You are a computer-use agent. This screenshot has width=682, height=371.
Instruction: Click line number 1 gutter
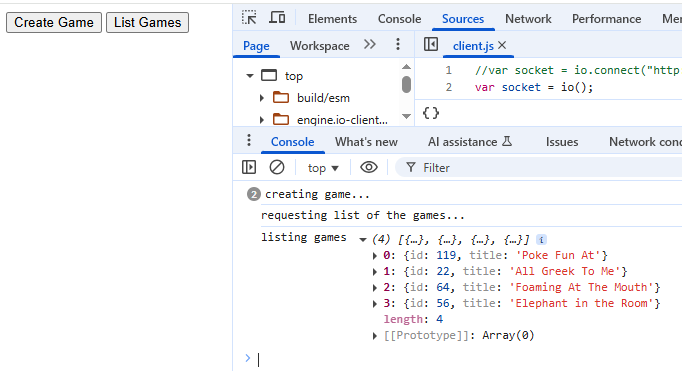(448, 70)
